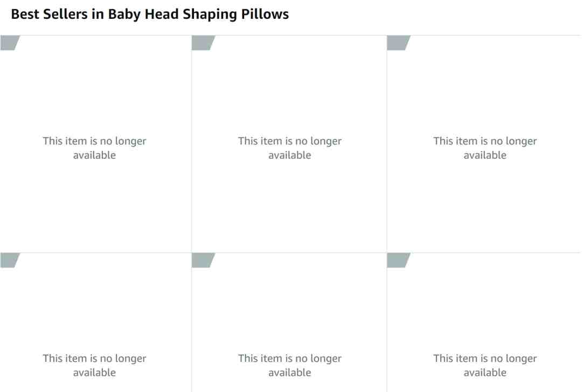
Task: Click the unavailable message in the bottom-middle card
Action: [290, 365]
